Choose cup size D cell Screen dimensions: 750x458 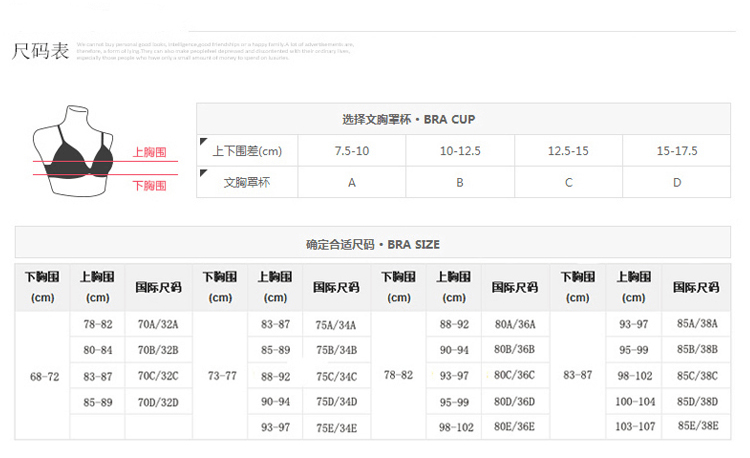pyautogui.click(x=677, y=182)
